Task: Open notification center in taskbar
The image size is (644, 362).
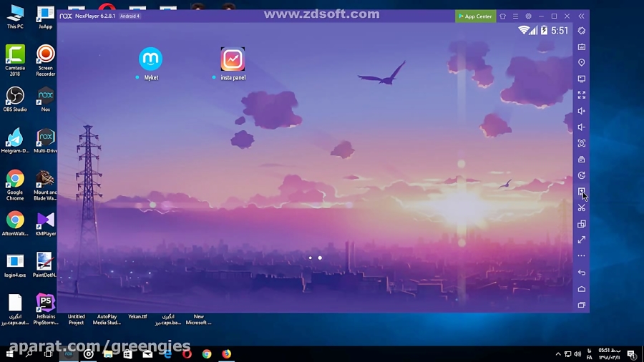Action: [632, 354]
